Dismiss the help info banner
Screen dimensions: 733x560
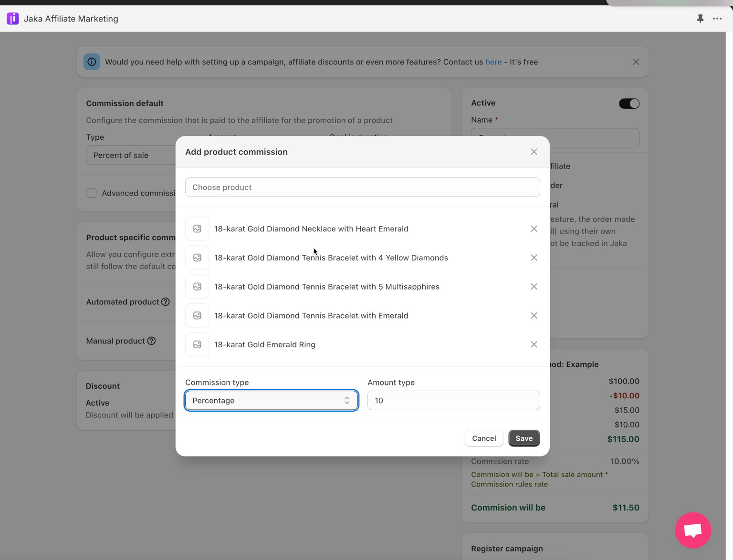[636, 62]
